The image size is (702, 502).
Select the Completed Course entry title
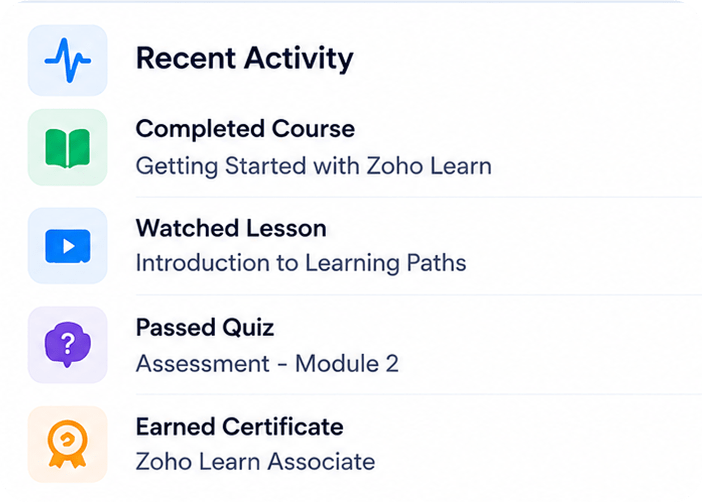245,129
